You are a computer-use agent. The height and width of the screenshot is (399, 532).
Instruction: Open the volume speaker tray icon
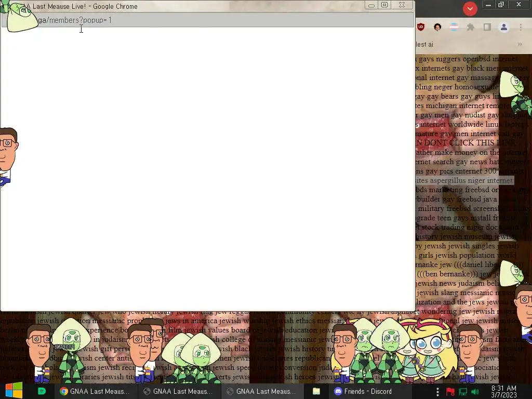click(x=475, y=392)
